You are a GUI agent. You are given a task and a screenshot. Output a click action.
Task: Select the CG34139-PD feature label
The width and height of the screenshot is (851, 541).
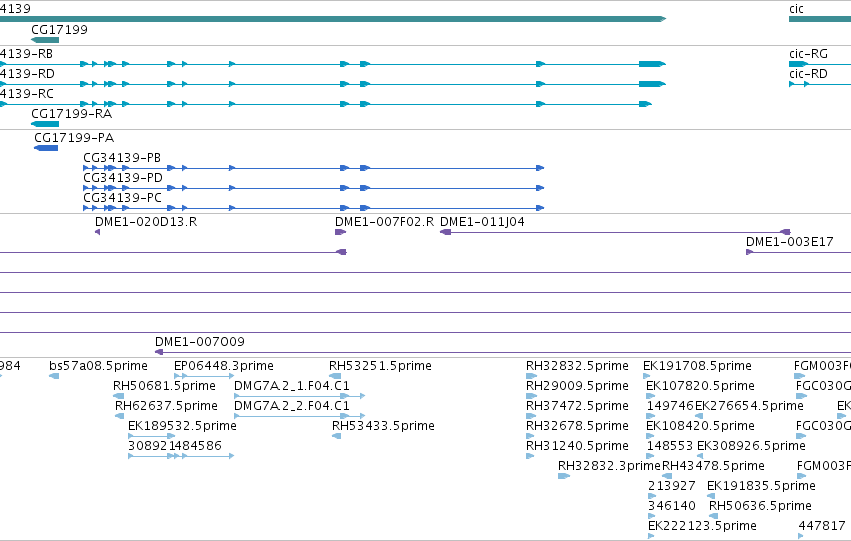[x=123, y=177]
